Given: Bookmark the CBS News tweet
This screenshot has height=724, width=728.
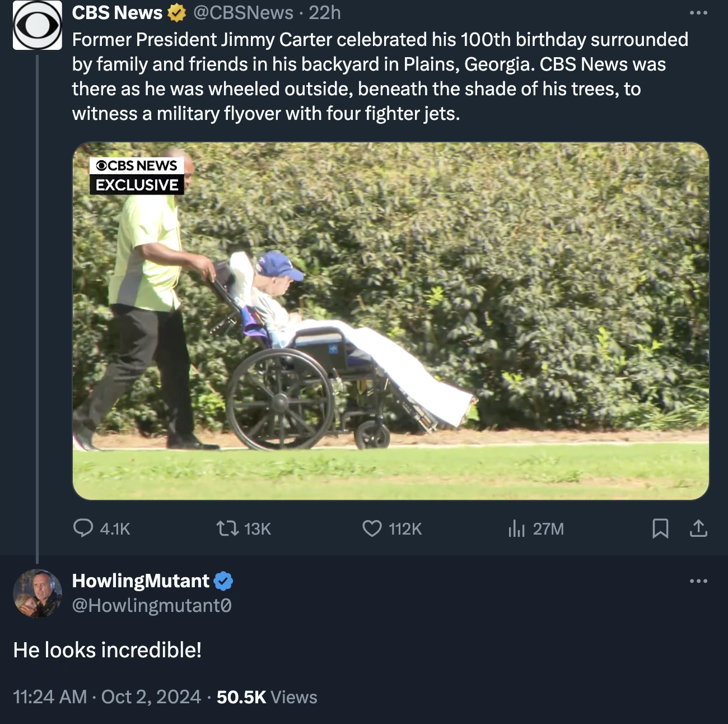Looking at the screenshot, I should (x=661, y=528).
